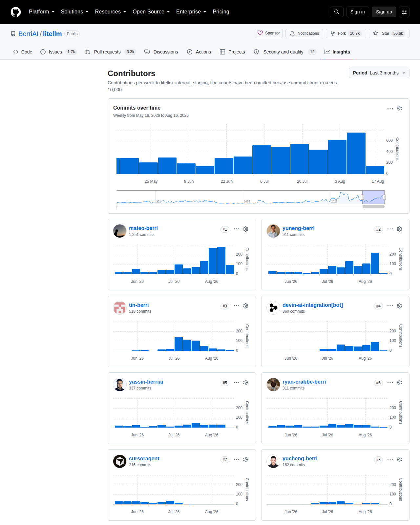
Task: Open settings gear on Commits over time chart
Action: pyautogui.click(x=399, y=109)
